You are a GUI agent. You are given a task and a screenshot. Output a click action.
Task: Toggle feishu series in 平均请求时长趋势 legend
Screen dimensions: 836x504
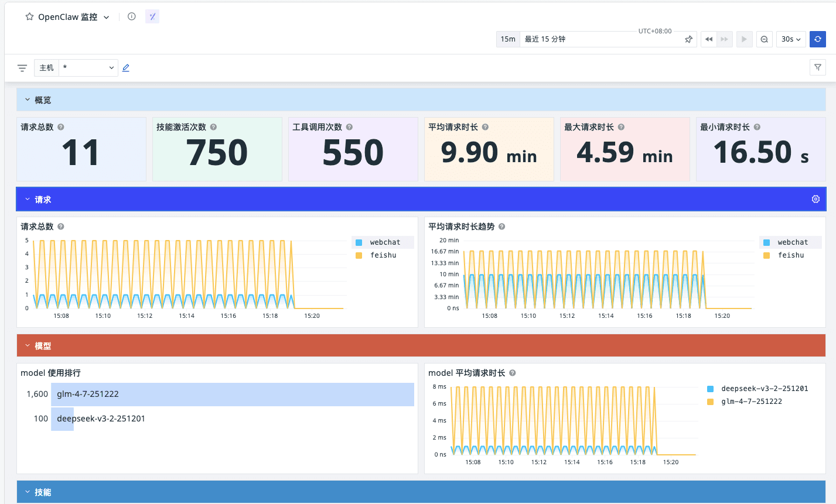point(790,255)
